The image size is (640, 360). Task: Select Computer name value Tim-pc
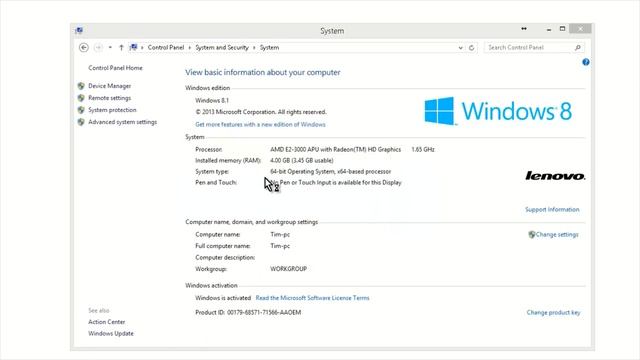[280, 235]
